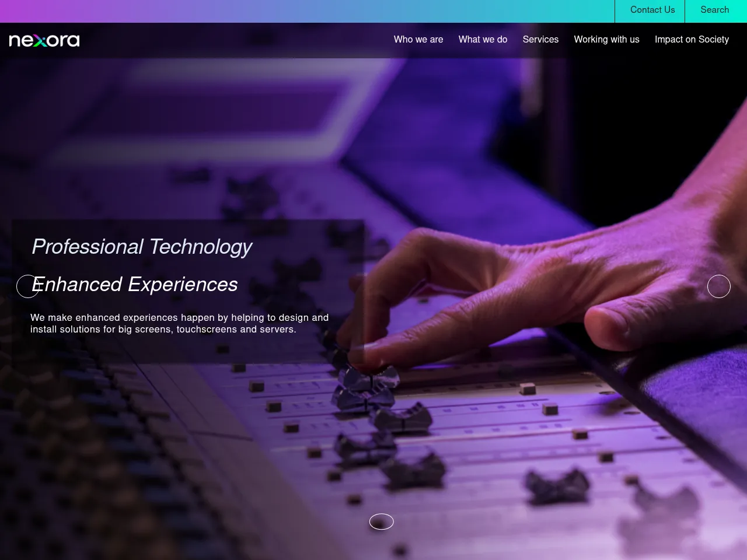Click the hero description paragraph text
The image size is (747, 560).
tap(179, 323)
